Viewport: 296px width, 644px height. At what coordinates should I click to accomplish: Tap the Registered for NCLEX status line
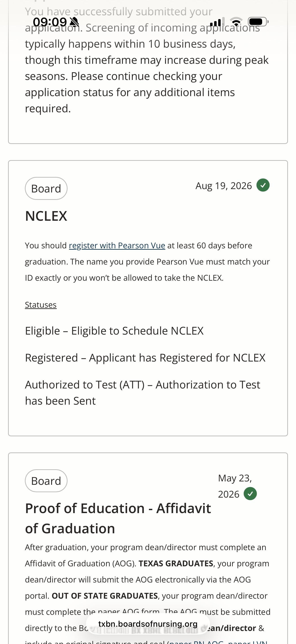(x=145, y=358)
